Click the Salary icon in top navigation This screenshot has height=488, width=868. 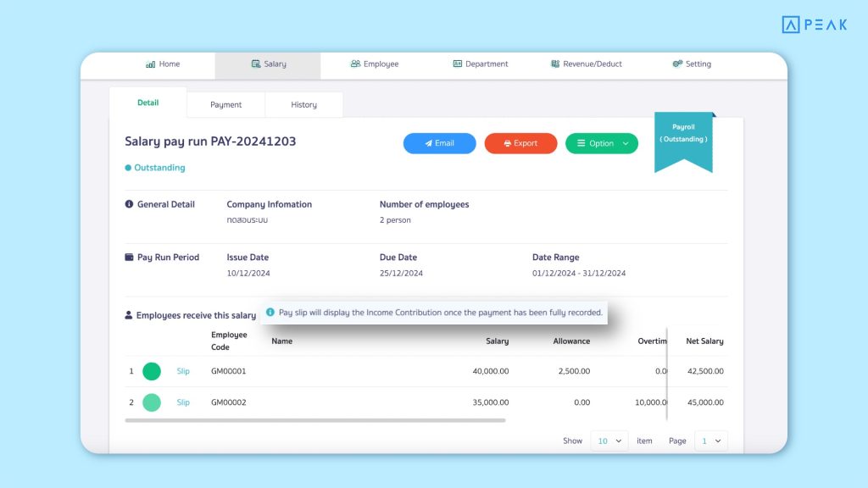click(x=256, y=64)
